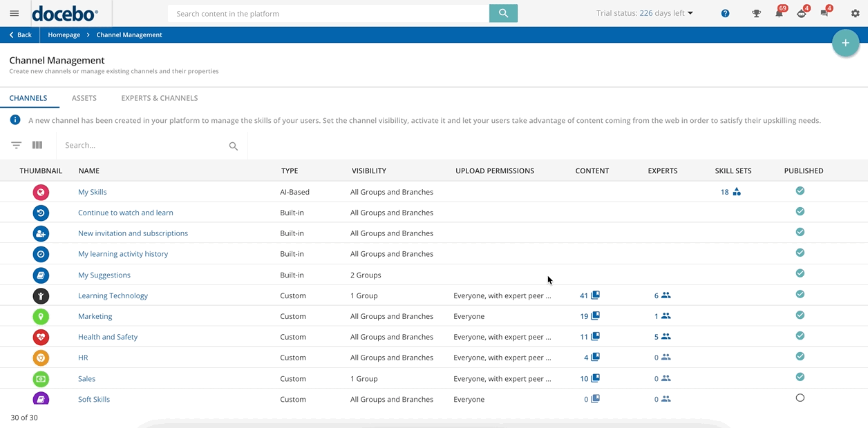Open the 1 expert for Marketing

(x=662, y=316)
